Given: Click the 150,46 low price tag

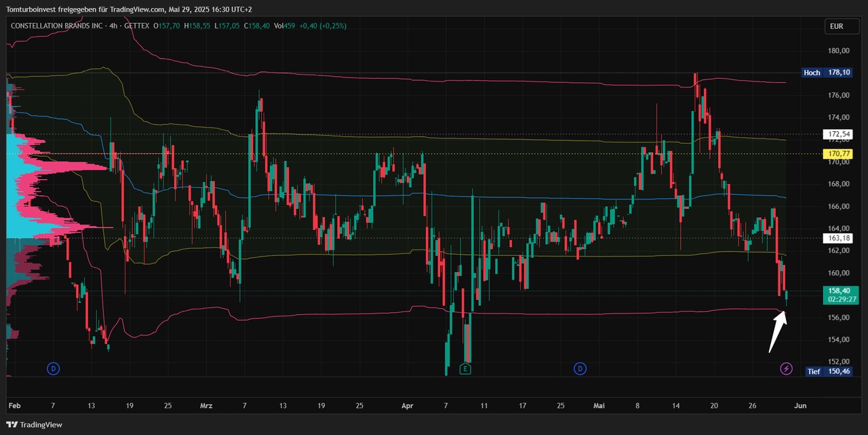Looking at the screenshot, I should (x=837, y=371).
